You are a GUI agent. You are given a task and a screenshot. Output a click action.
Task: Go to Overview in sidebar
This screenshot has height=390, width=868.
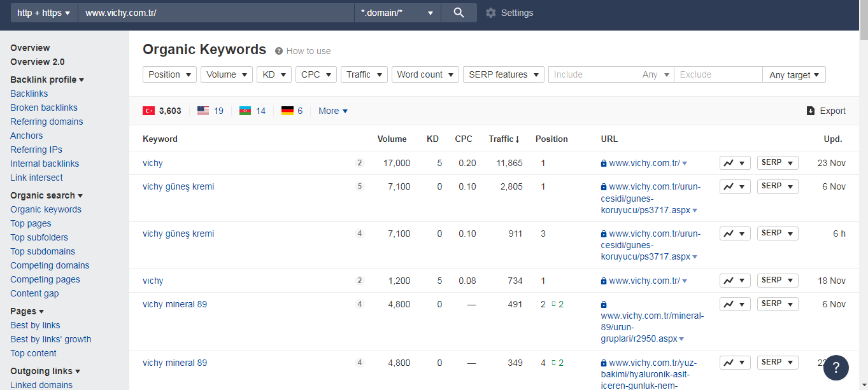point(30,48)
